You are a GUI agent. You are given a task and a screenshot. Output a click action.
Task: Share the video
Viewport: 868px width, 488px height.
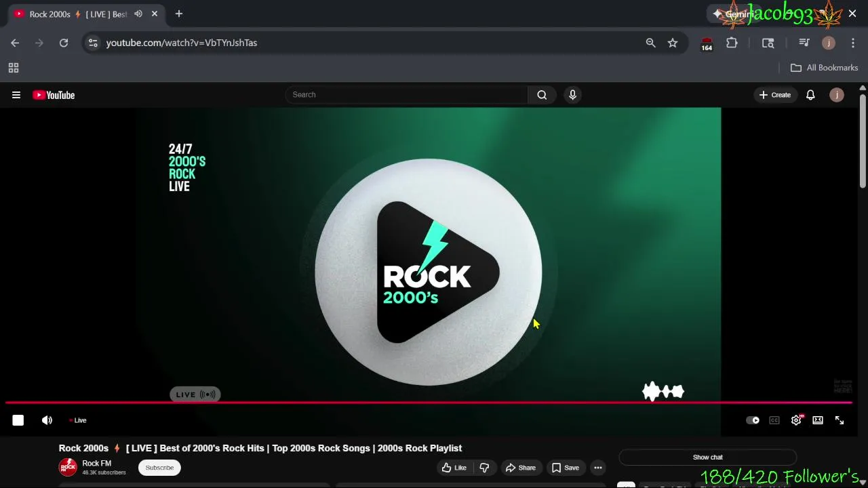(520, 468)
